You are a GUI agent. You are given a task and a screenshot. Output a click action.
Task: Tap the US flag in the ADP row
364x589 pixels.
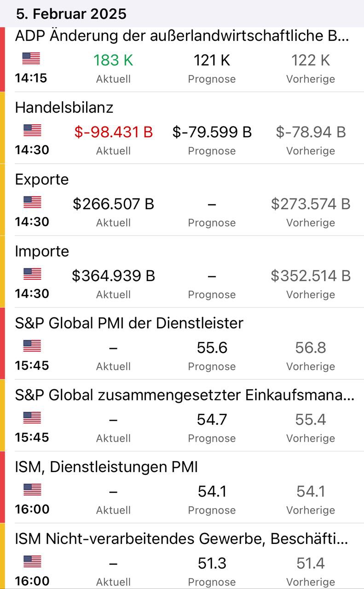31,58
